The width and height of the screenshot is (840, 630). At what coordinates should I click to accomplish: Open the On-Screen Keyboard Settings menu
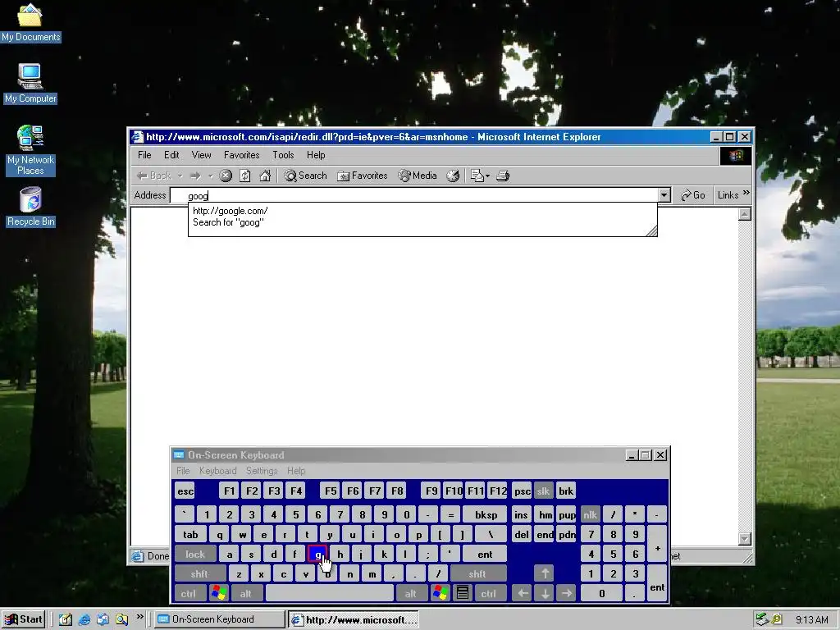pyautogui.click(x=262, y=471)
